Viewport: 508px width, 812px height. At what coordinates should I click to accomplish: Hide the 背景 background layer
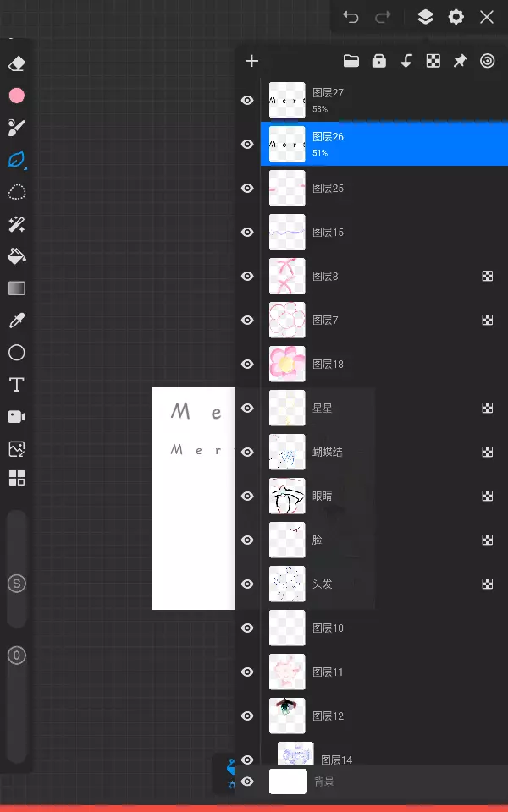[247, 782]
